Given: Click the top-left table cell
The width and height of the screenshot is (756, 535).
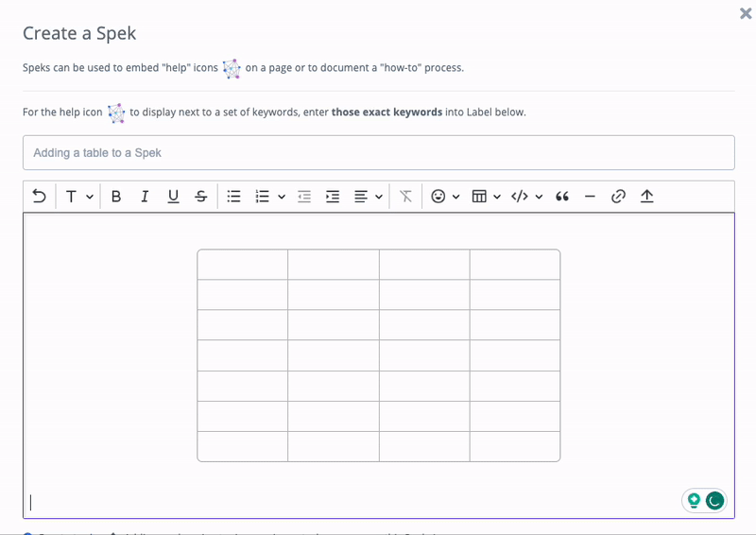Looking at the screenshot, I should 243,265.
